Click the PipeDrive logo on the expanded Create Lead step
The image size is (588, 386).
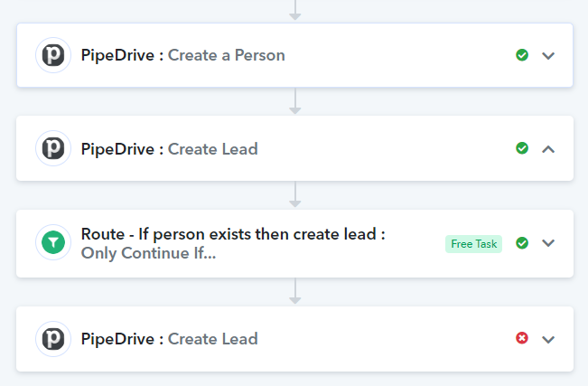pos(53,148)
